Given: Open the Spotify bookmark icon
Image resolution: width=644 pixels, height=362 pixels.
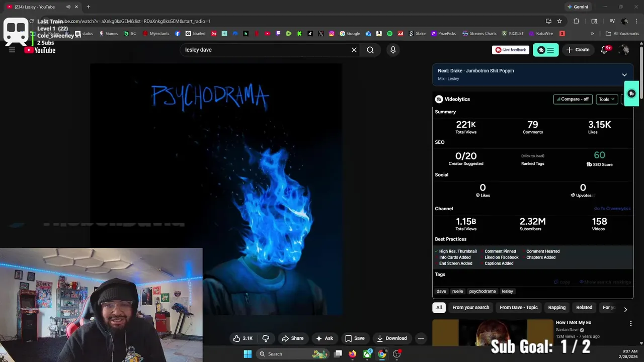Looking at the screenshot, I should click(x=390, y=34).
